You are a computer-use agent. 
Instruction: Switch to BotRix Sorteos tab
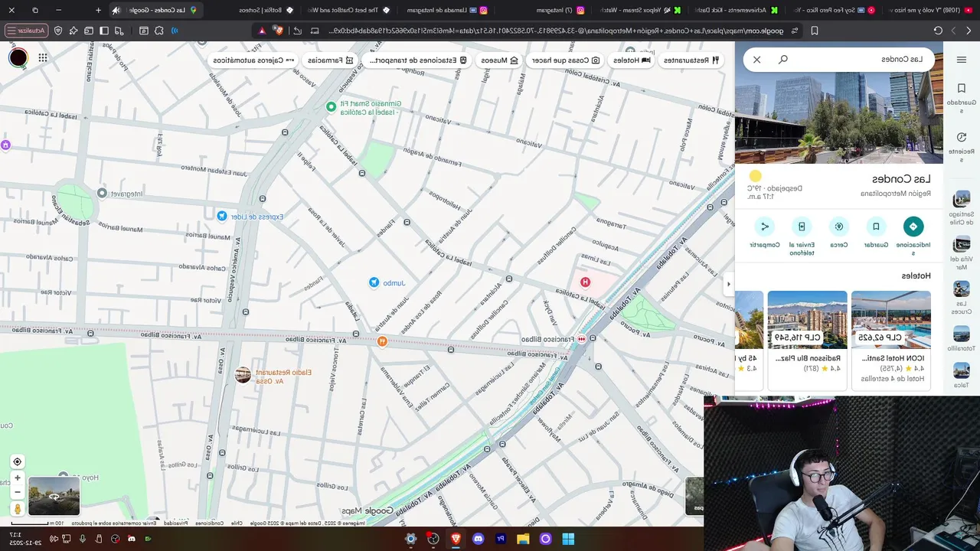pyautogui.click(x=253, y=10)
